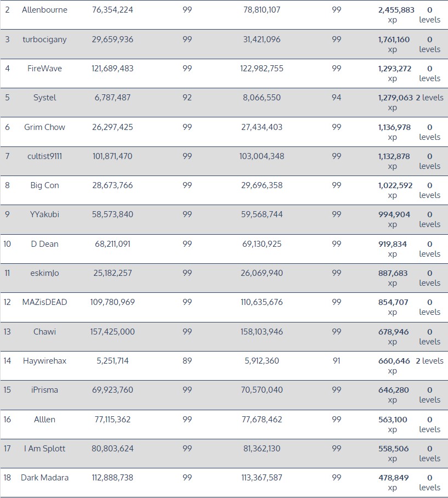Viewport: 448px width, 498px height.
Task: Click Haywirehax's 2 levels gained cell
Action: [x=429, y=361]
